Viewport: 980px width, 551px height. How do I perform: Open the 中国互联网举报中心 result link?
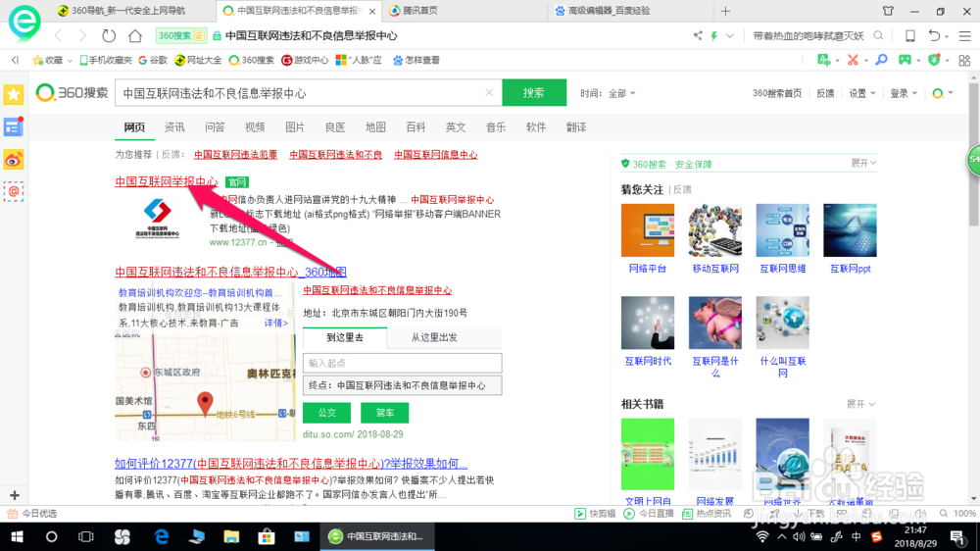point(167,181)
